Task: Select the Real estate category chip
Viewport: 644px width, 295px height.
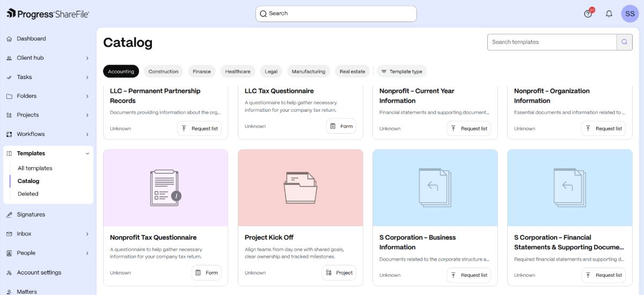Action: pyautogui.click(x=352, y=71)
